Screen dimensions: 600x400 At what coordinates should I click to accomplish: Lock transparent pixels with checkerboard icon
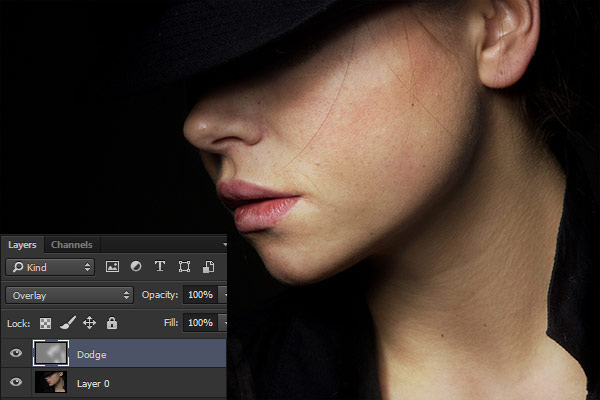tap(46, 323)
